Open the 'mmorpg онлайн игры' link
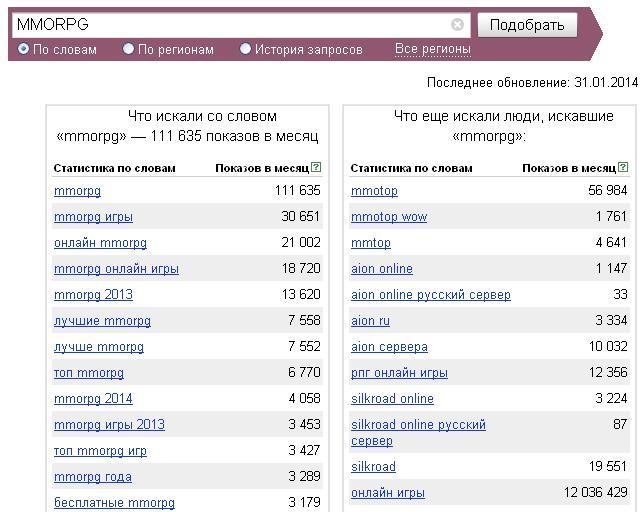 point(116,269)
